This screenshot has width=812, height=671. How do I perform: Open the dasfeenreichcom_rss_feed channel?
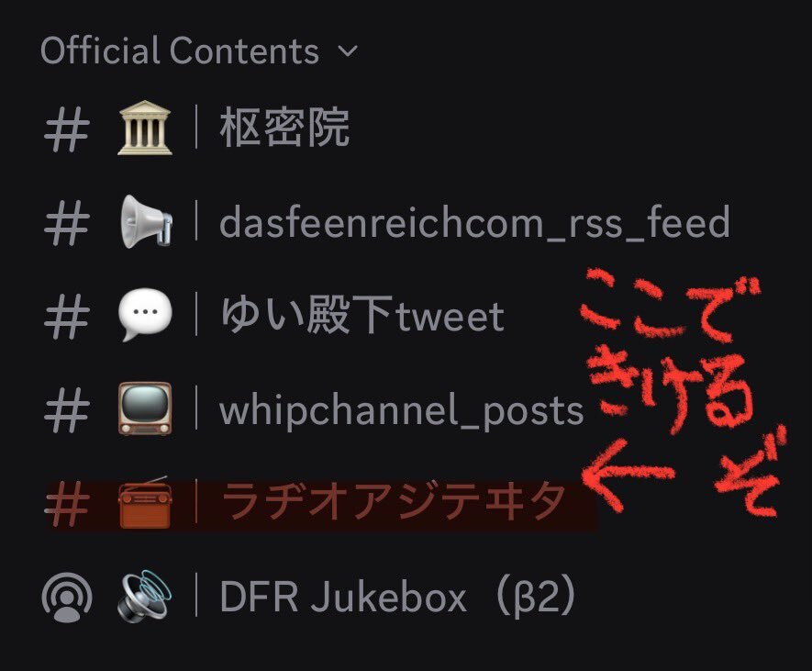point(475,223)
